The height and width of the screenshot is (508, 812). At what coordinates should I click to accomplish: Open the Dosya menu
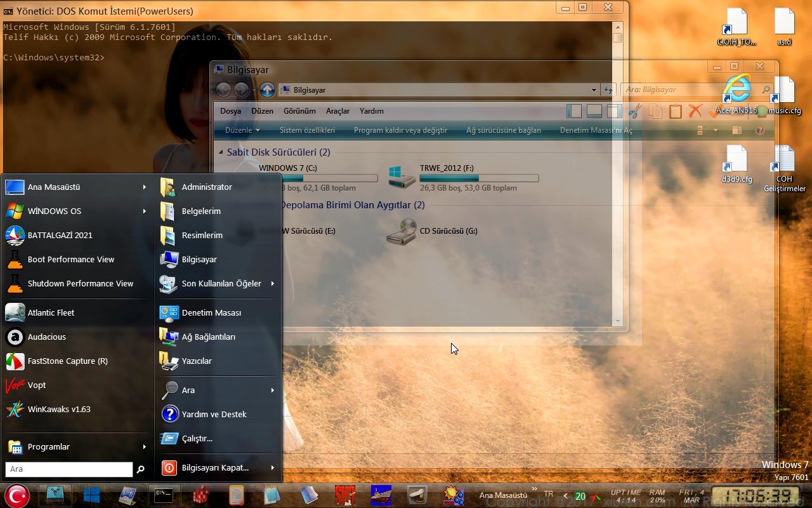tap(230, 111)
